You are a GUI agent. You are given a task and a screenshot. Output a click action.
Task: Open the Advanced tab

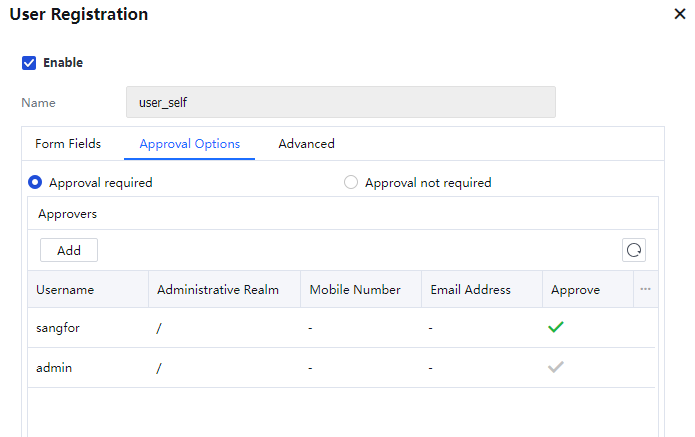tap(306, 144)
